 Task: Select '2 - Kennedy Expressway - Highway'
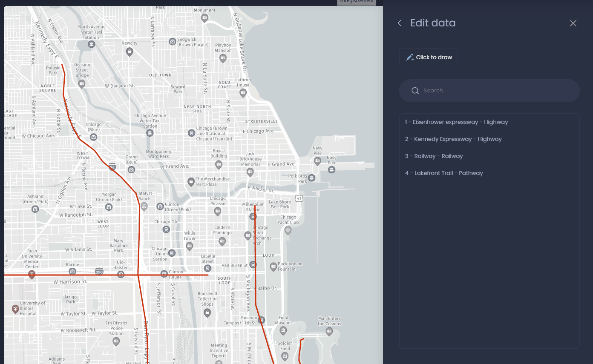(453, 139)
